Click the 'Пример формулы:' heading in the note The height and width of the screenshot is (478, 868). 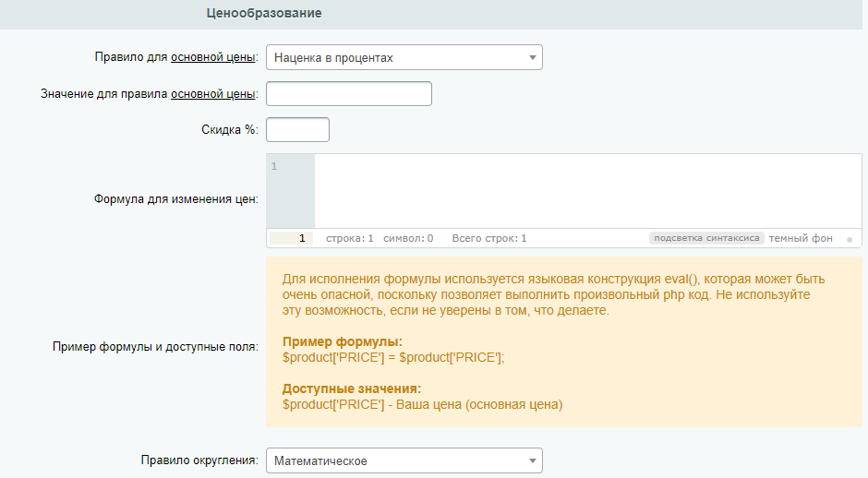tap(342, 341)
